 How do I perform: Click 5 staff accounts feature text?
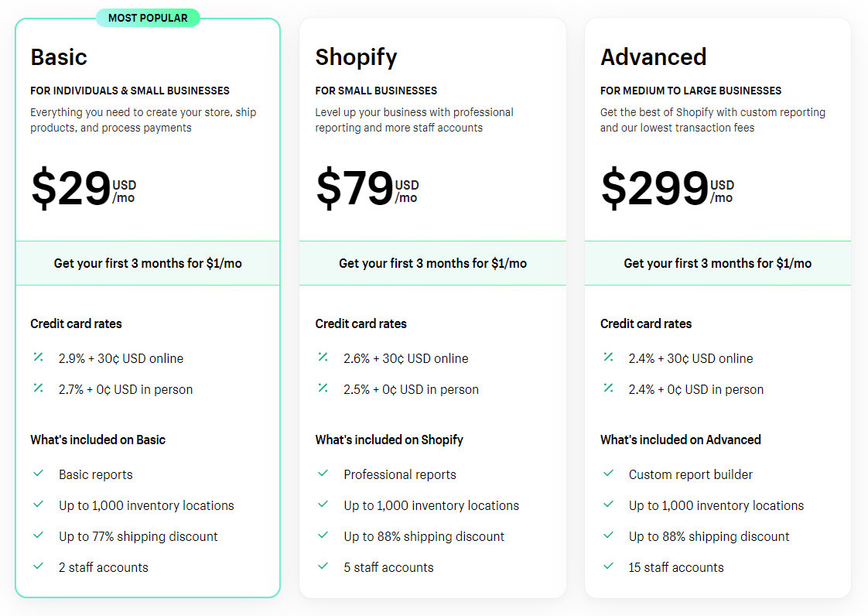(x=388, y=567)
